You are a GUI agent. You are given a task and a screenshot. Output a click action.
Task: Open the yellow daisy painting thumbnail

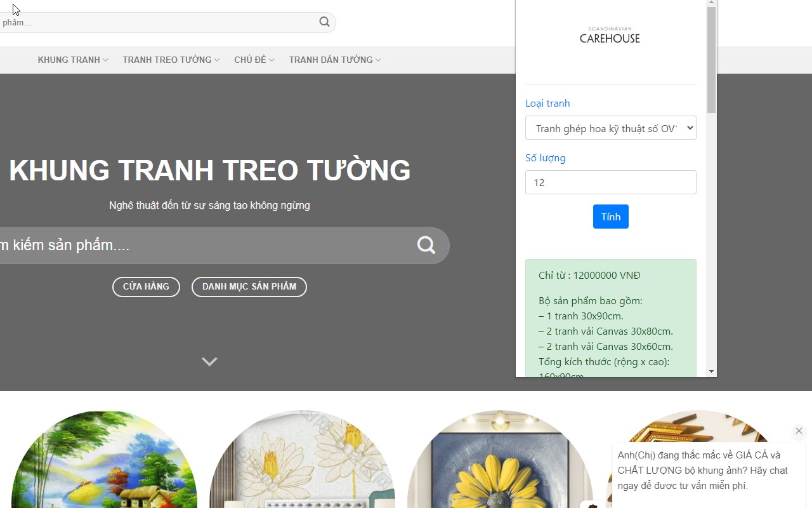tap(500, 459)
